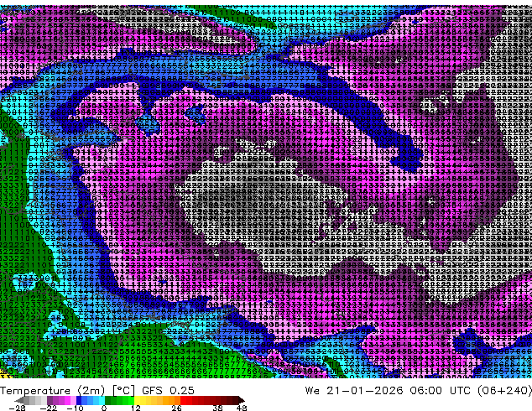Viewport: 532px width, 411px height.
Task: Click the dark blue -10°C swatch in legend
Action: [x=79, y=400]
